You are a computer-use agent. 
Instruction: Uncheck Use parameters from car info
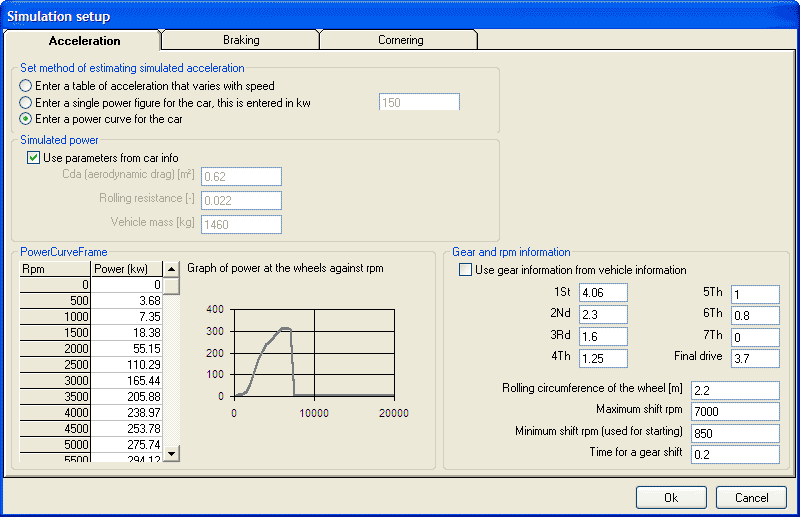[33, 158]
